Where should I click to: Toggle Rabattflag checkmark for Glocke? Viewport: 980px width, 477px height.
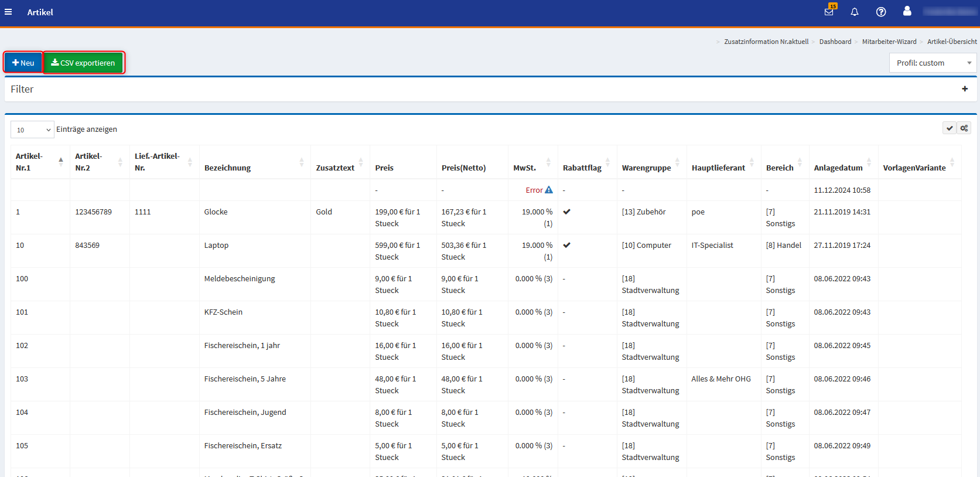click(567, 212)
